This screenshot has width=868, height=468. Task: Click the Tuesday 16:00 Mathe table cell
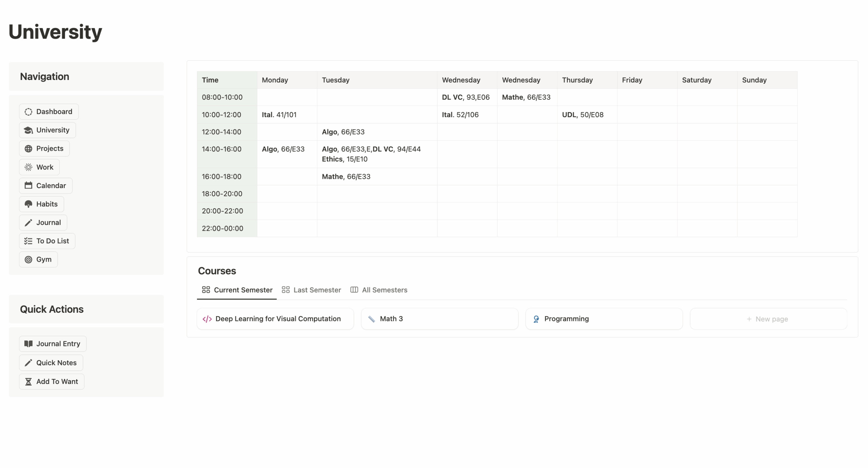(x=376, y=177)
